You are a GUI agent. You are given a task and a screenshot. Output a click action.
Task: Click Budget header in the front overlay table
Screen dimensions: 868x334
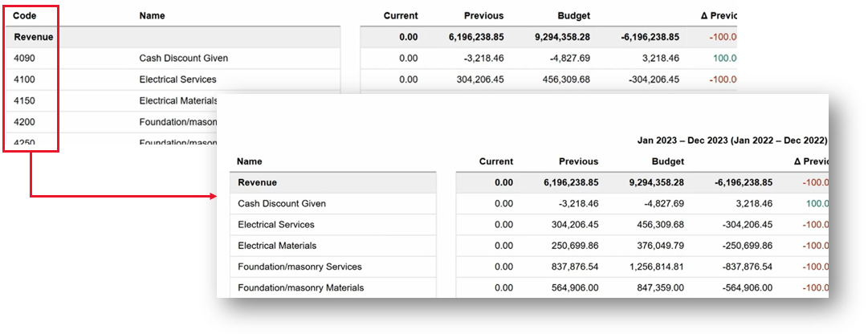[x=669, y=161]
